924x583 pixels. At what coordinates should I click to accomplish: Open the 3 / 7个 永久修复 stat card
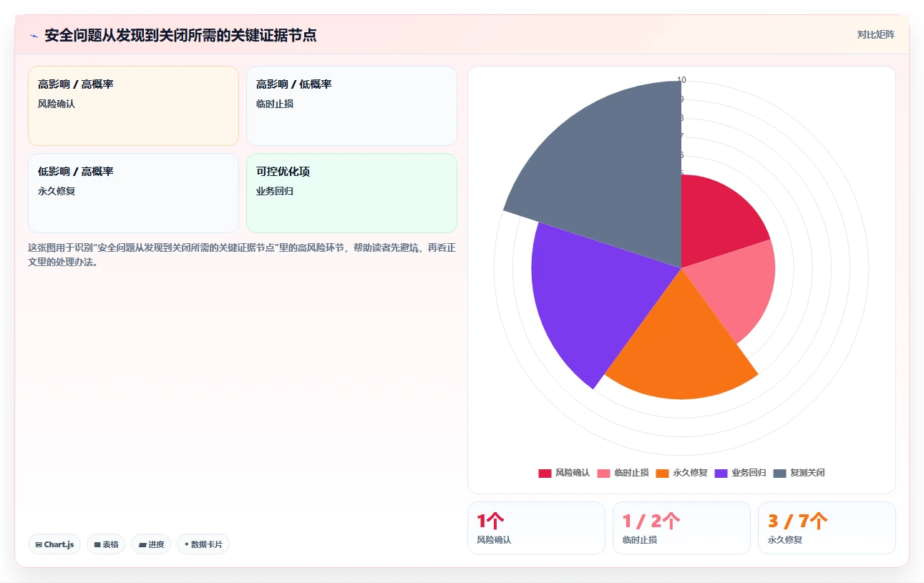pos(827,528)
